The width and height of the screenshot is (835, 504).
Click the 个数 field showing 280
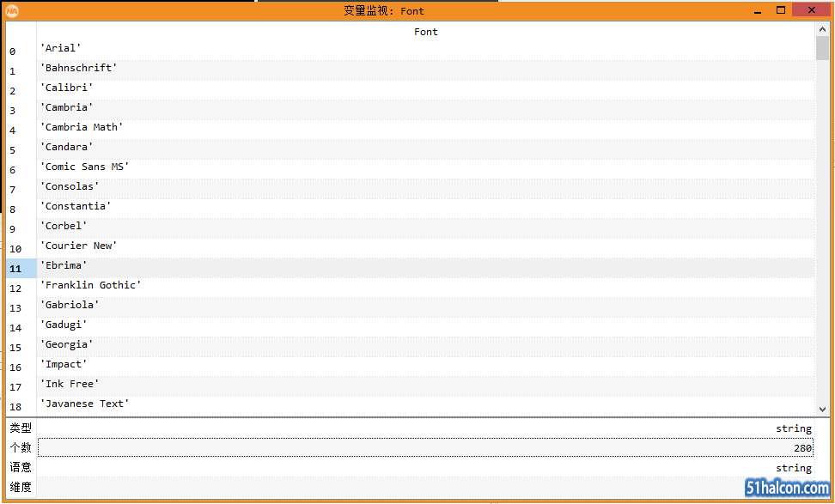click(x=425, y=447)
